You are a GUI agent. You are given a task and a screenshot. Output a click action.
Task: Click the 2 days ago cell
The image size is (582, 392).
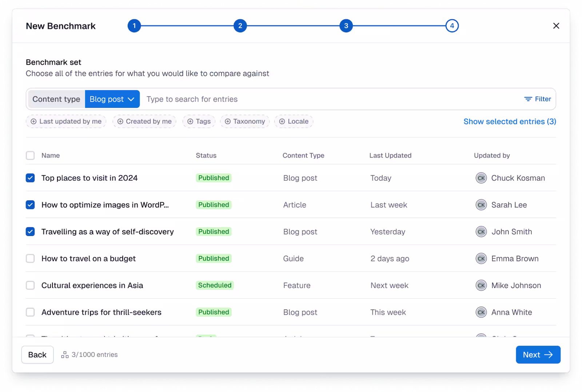(390, 259)
